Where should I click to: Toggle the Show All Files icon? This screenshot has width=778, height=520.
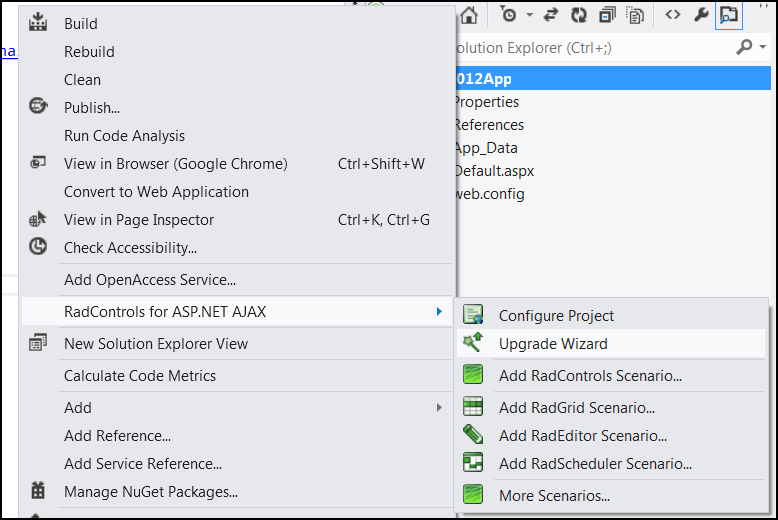click(635, 15)
